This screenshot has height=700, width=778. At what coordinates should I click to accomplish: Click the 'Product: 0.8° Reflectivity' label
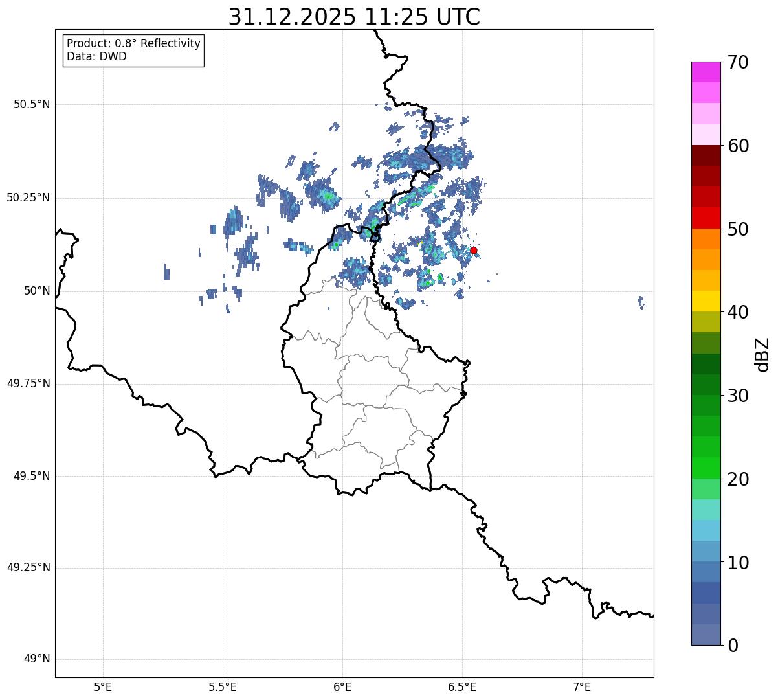pyautogui.click(x=134, y=43)
